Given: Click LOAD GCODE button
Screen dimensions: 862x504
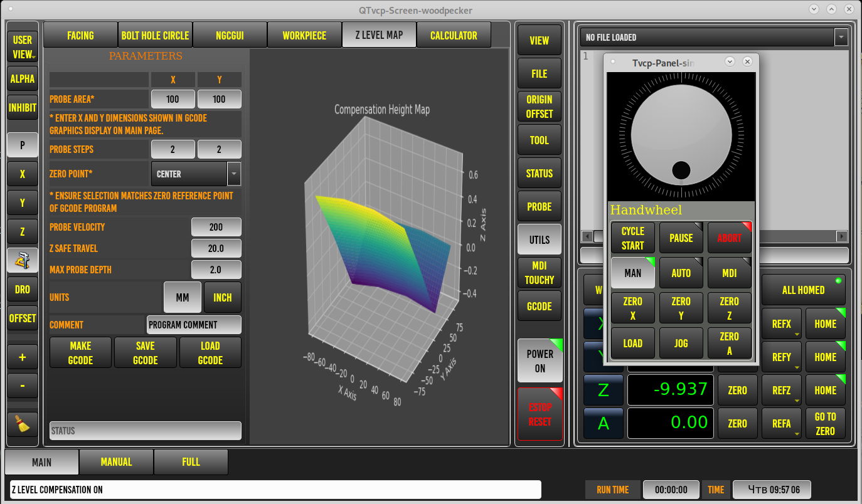Looking at the screenshot, I should pos(210,352).
